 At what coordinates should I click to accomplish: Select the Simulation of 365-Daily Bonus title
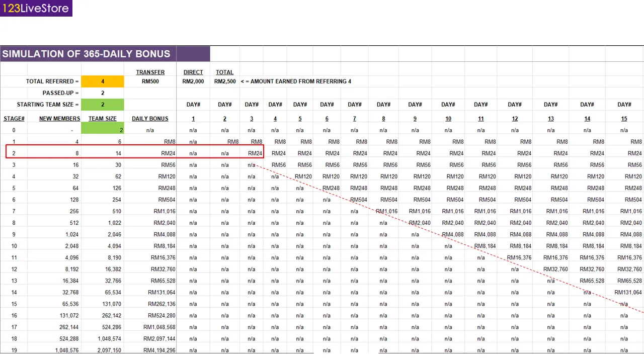click(87, 54)
